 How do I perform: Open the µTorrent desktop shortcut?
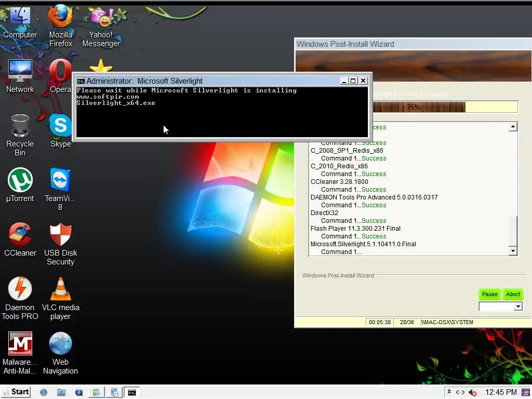click(x=20, y=185)
